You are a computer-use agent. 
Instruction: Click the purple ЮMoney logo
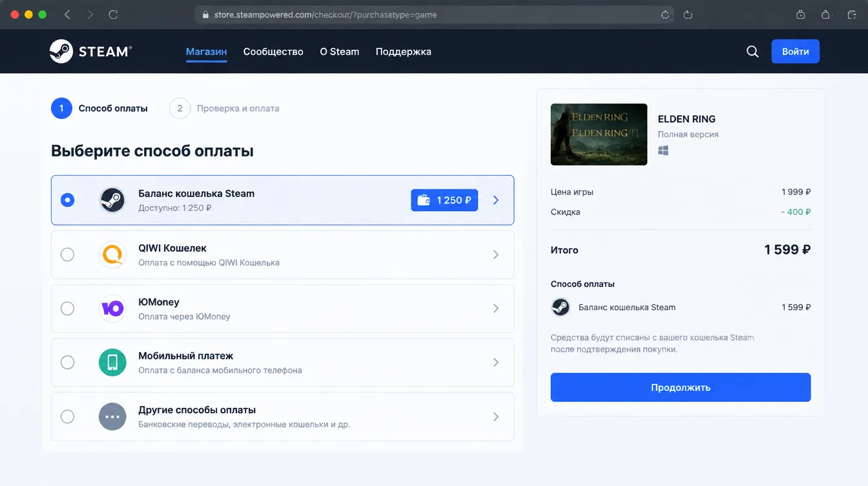112,308
